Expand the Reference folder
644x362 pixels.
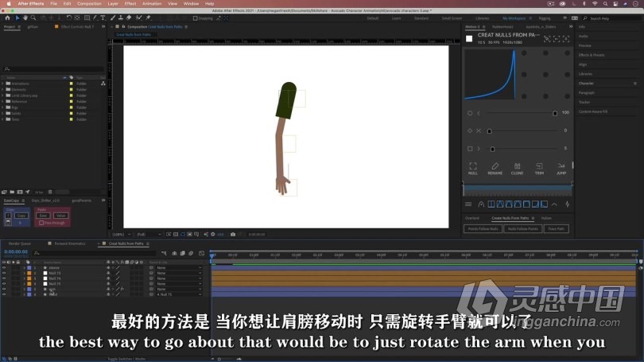3,101
